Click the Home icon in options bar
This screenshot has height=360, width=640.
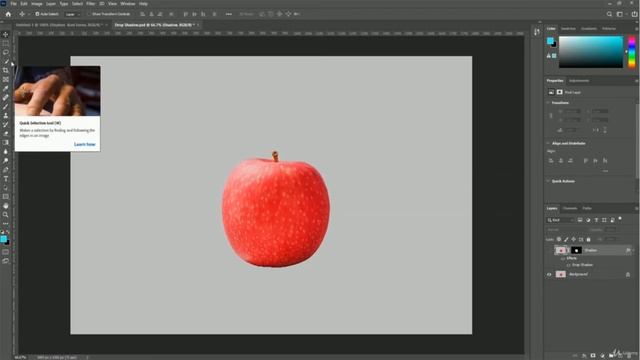(8, 14)
